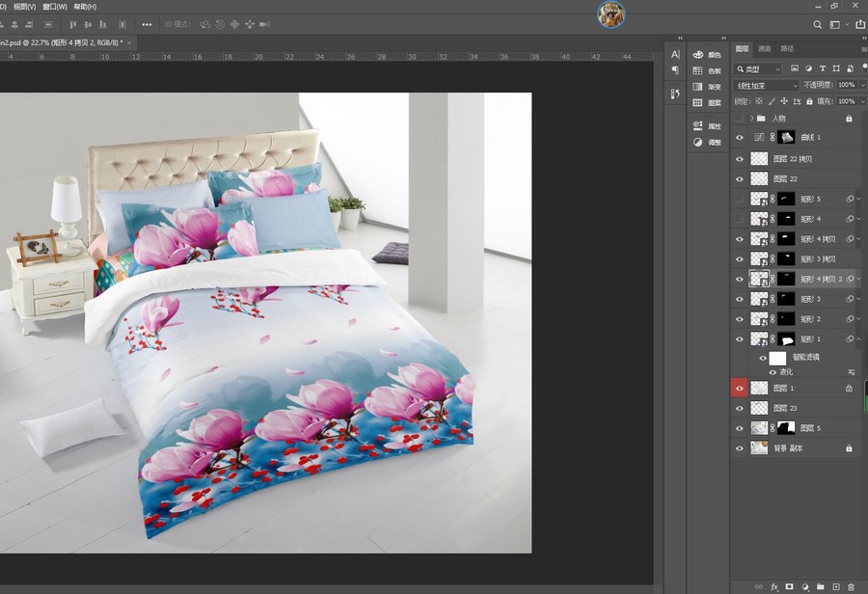The image size is (868, 594).
Task: Open the Layers panel flyout menu
Action: point(864,49)
